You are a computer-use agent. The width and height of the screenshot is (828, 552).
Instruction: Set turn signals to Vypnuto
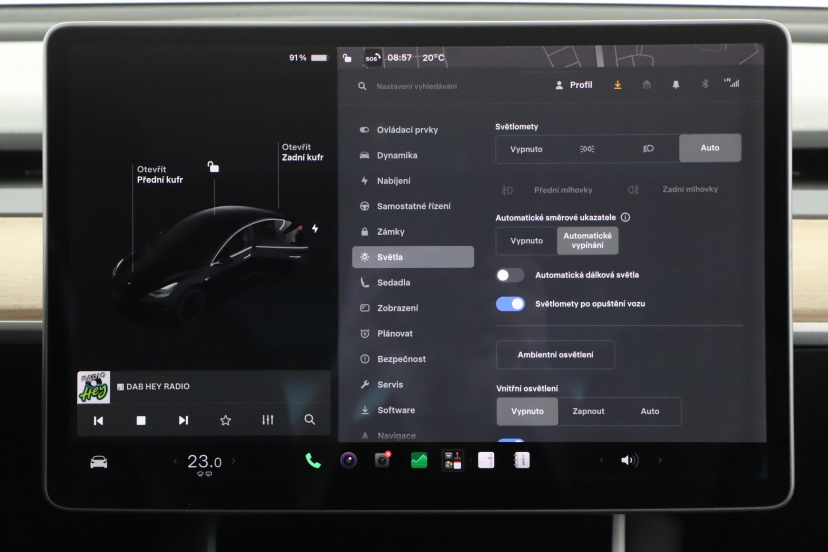pyautogui.click(x=526, y=241)
